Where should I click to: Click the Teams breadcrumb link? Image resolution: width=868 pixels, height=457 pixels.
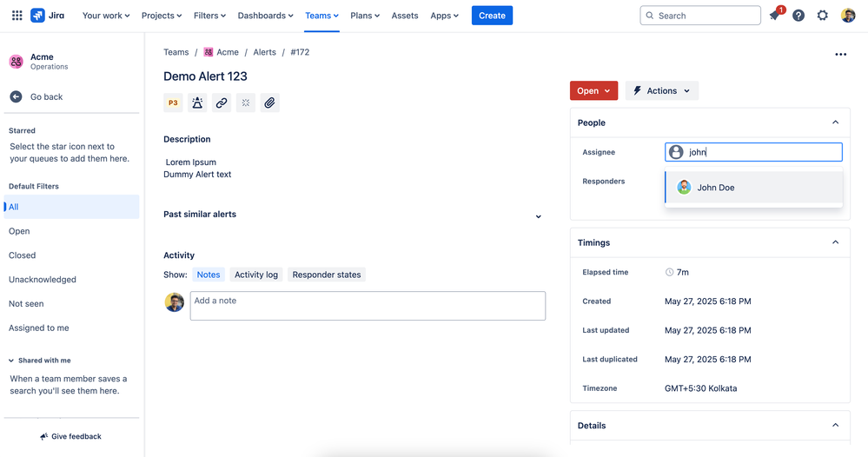[176, 52]
